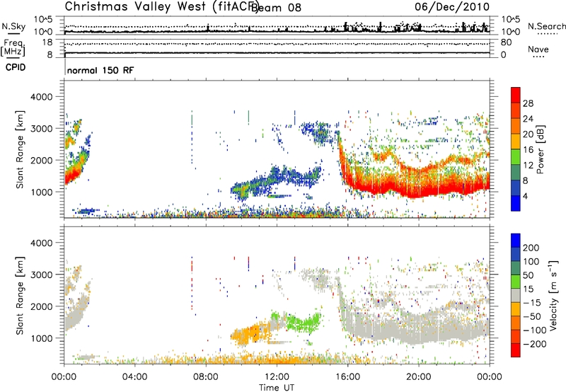This screenshot has width=566, height=392.
Task: Click the '24' value on Power colorbar
Action: point(528,119)
